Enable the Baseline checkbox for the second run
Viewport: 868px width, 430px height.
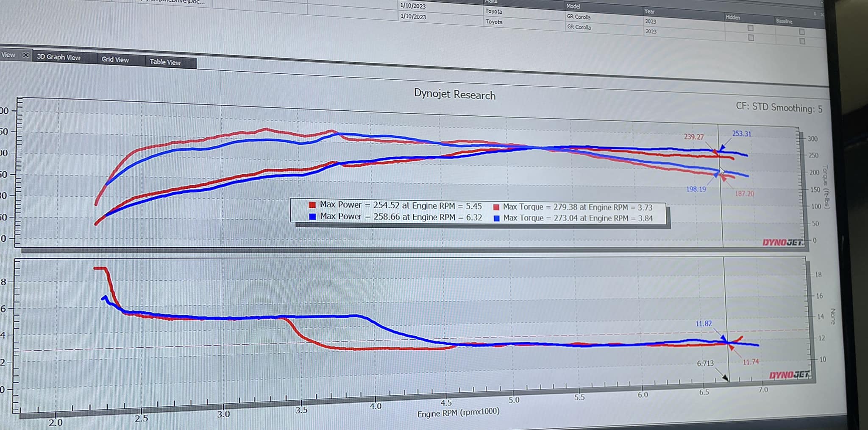802,41
